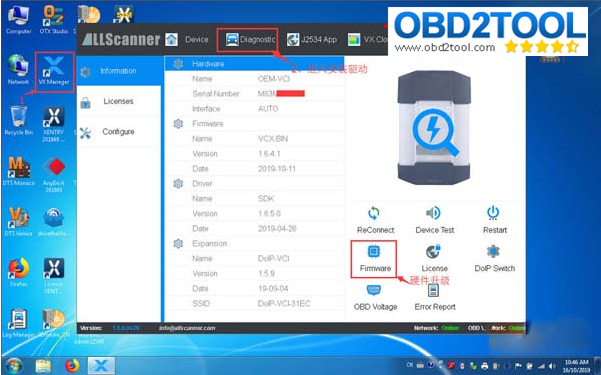Screen dimensions: 601x375
Task: Click the ALLScanner logo
Action: point(121,39)
